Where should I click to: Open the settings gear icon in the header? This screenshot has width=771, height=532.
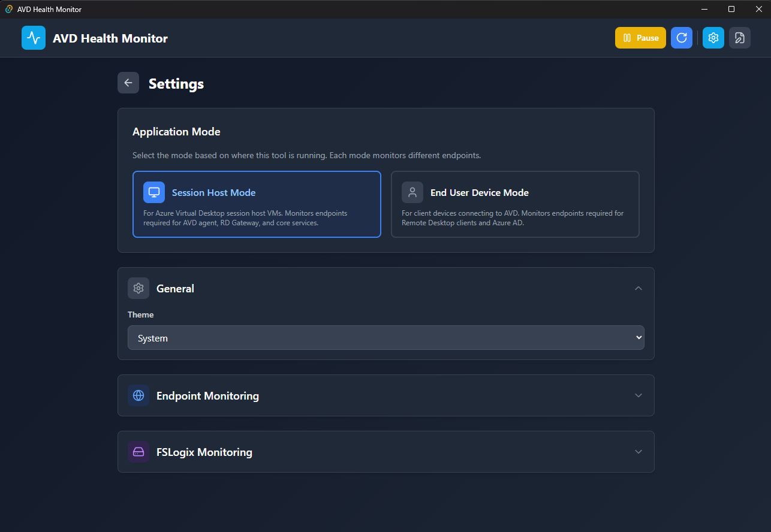tap(713, 37)
